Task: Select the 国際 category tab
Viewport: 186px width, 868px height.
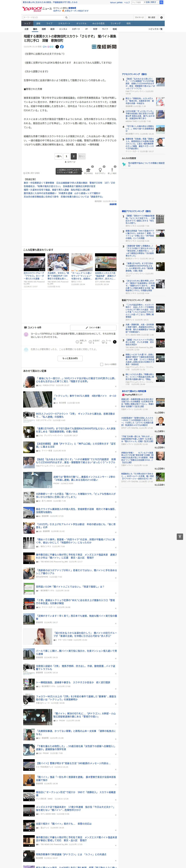Action: (44, 29)
